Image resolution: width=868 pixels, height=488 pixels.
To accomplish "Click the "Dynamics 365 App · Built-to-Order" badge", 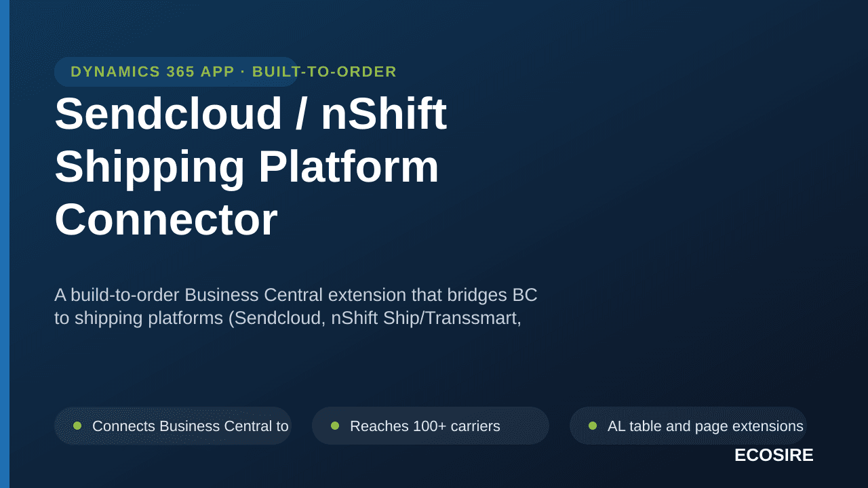I will [176, 72].
